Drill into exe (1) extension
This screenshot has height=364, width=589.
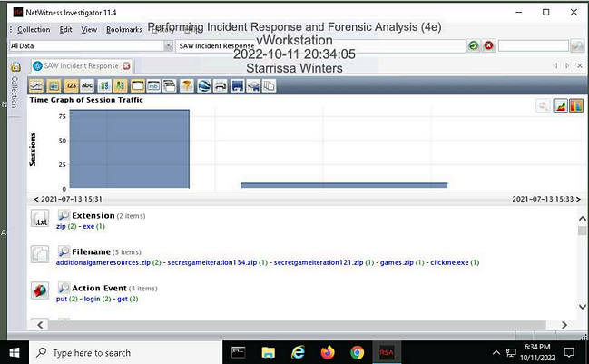[x=93, y=226]
